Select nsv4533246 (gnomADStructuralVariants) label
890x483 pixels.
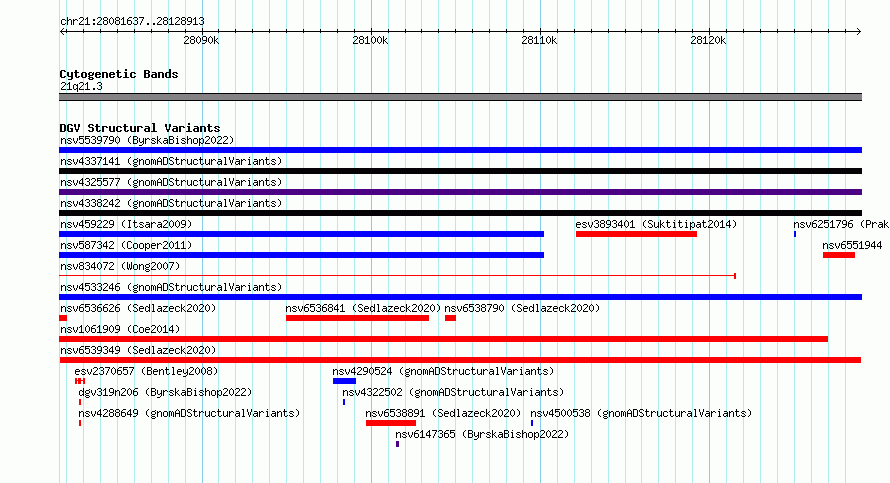pos(171,287)
